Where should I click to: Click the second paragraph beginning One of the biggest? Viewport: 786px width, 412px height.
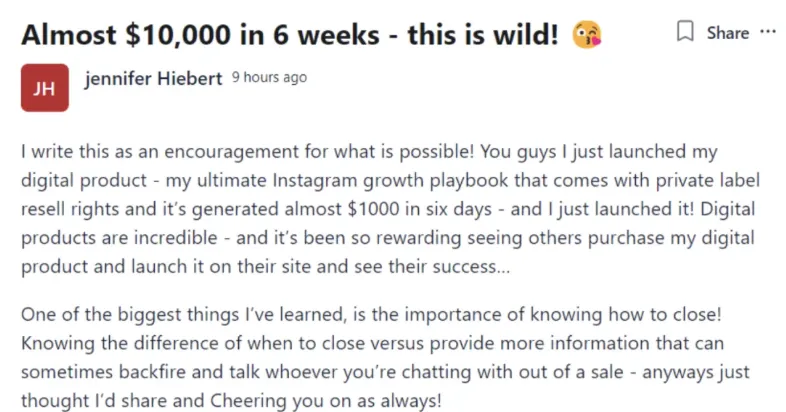[385, 357]
